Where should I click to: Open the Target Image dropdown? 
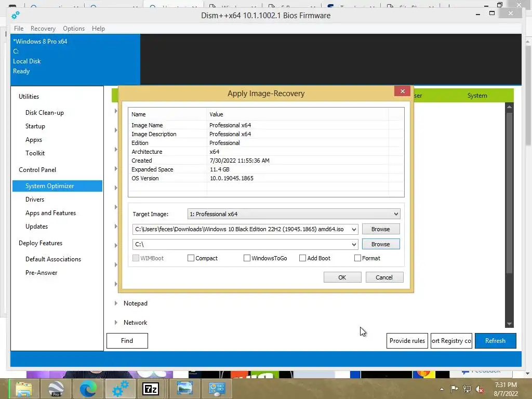click(294, 214)
